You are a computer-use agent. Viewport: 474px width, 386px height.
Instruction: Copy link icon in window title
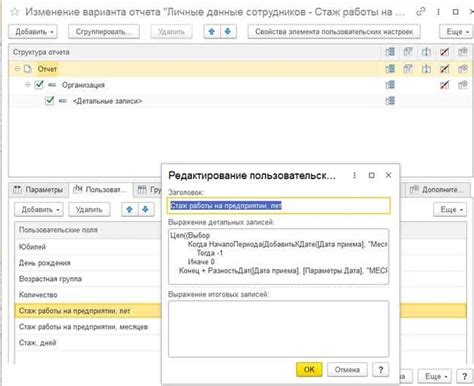pyautogui.click(x=421, y=12)
